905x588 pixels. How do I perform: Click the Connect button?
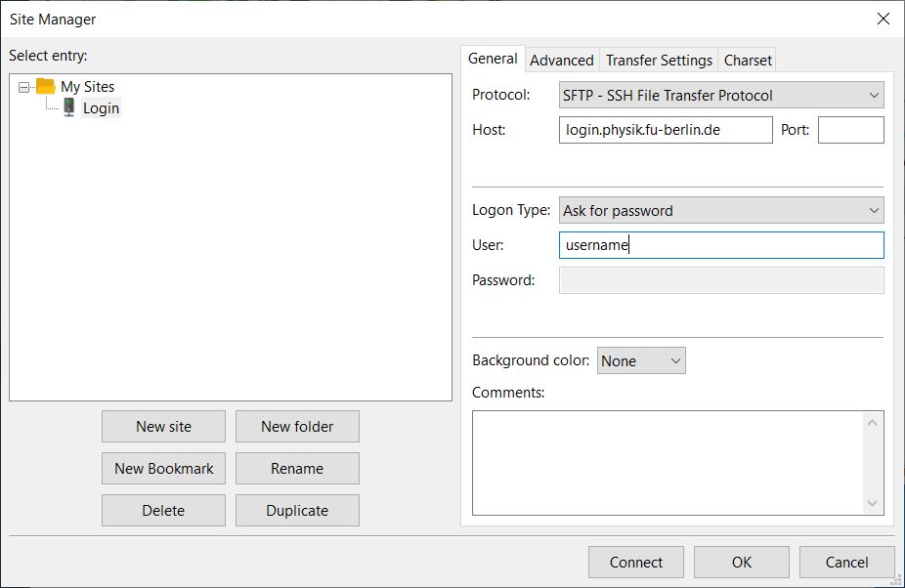coord(636,562)
